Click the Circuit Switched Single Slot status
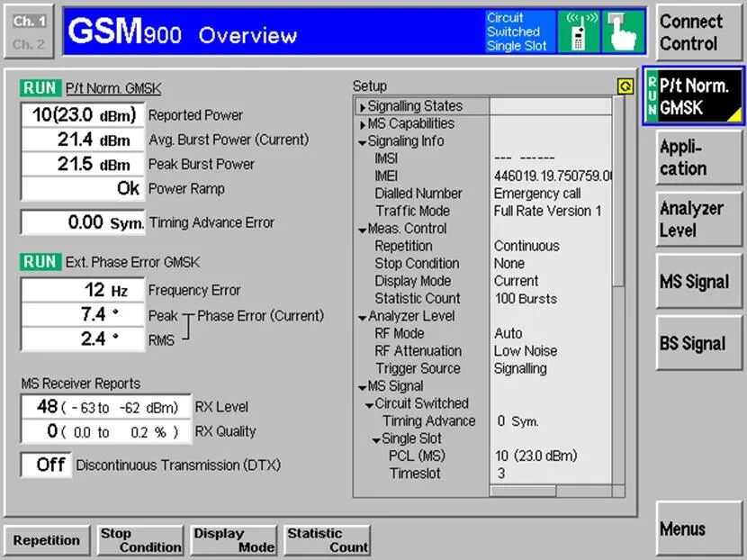This screenshot has height=560, width=747. click(520, 32)
